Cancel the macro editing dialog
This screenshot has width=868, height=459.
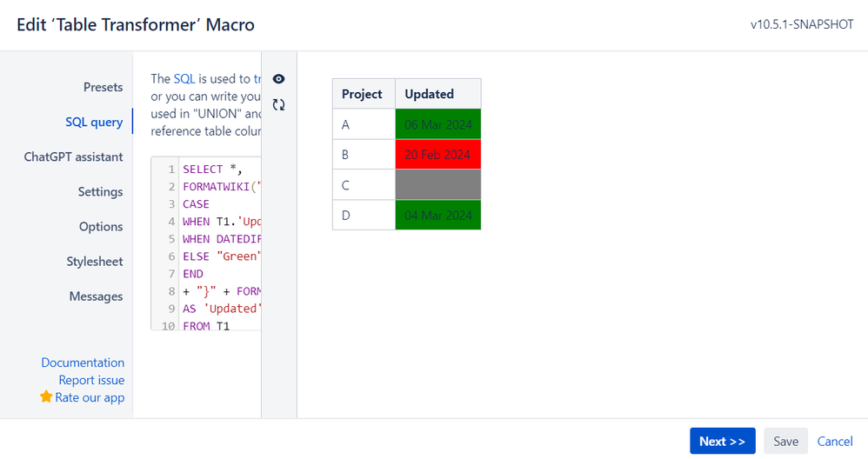pyautogui.click(x=835, y=441)
